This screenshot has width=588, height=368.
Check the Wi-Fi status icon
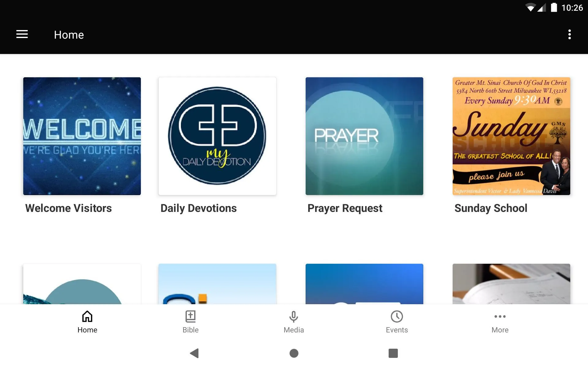[x=530, y=8]
